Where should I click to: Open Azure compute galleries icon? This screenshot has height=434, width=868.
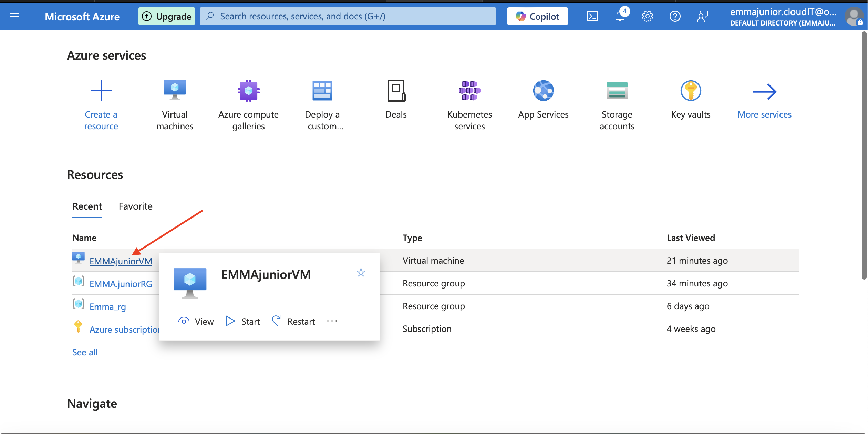(248, 91)
